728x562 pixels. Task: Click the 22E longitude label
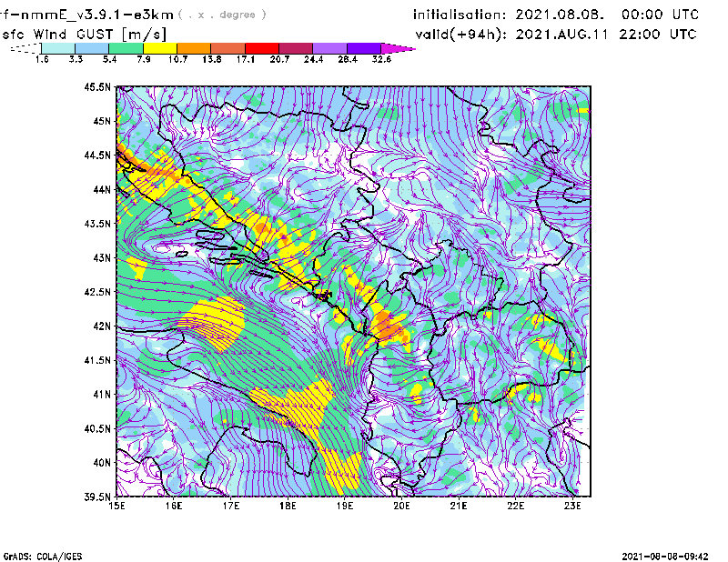point(515,506)
